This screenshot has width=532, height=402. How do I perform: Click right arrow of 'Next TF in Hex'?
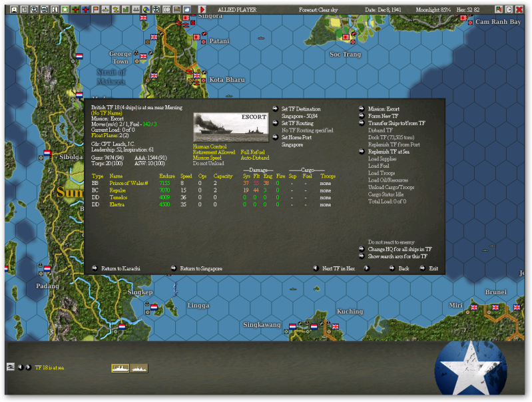click(x=366, y=268)
